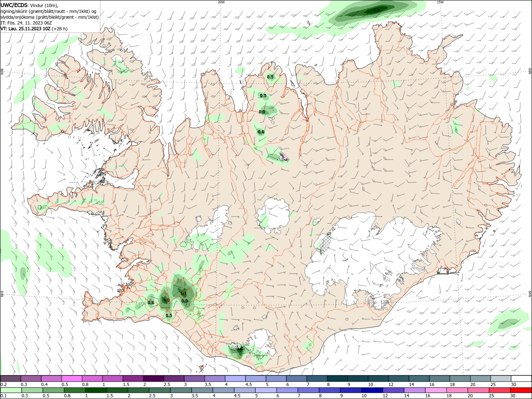Image resolution: width=532 pixels, height=399 pixels.
Task: Click the 20W longitude label at the top edge
Action: (x=221, y=2)
